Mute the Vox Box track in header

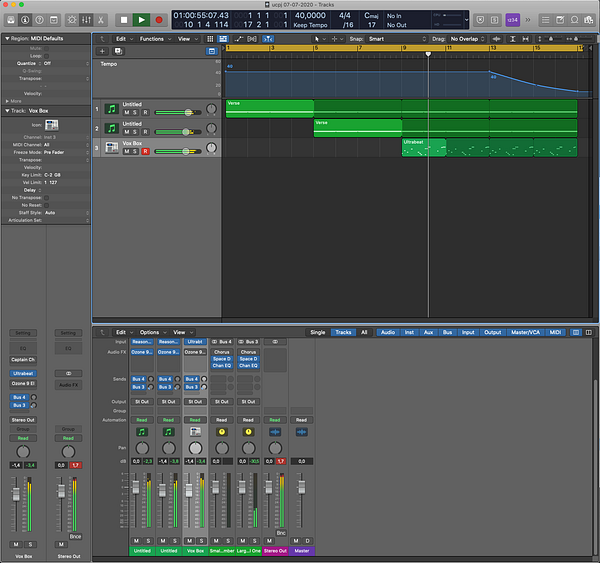pyautogui.click(x=126, y=151)
